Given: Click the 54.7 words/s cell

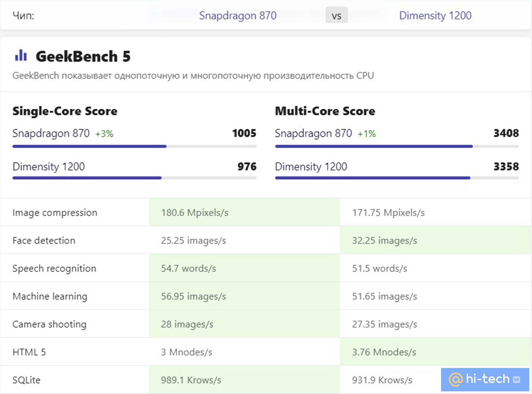Looking at the screenshot, I should pos(244,268).
